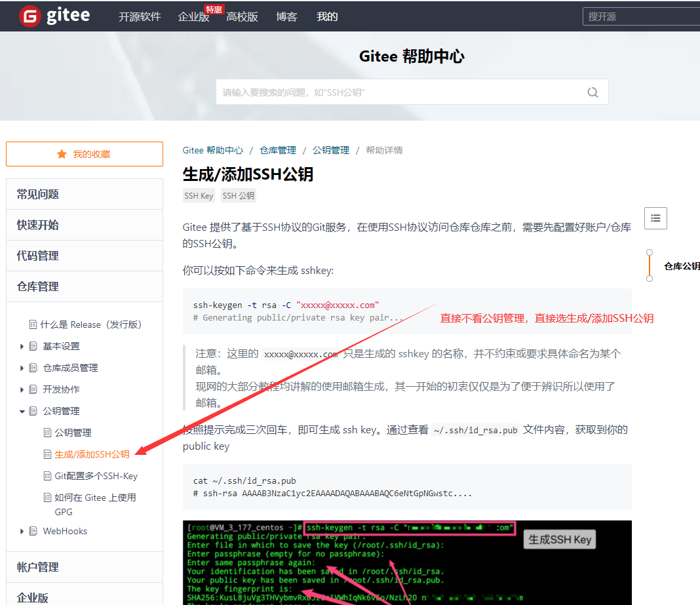Open the terminal SSH key screenshot
700x605 pixels.
click(x=407, y=562)
